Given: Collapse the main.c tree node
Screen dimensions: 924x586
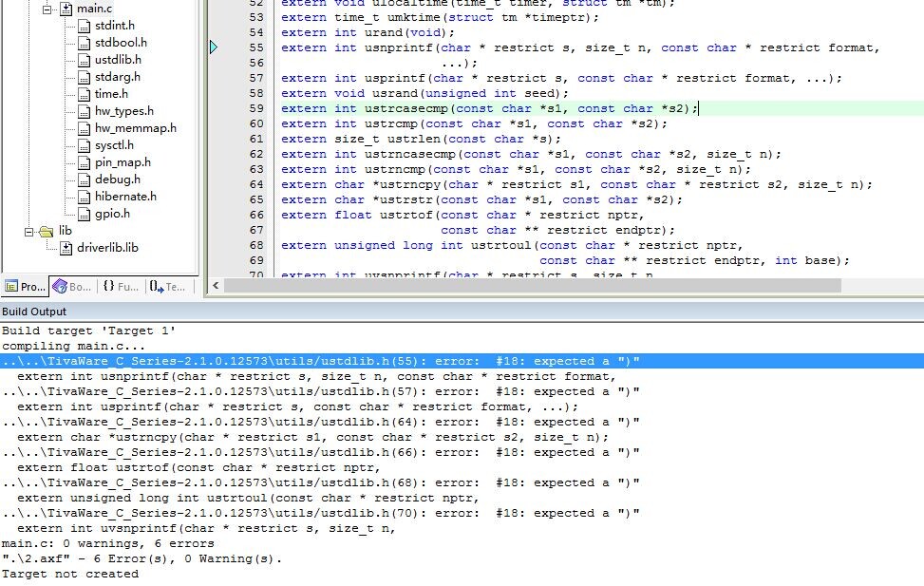Looking at the screenshot, I should coord(47,9).
